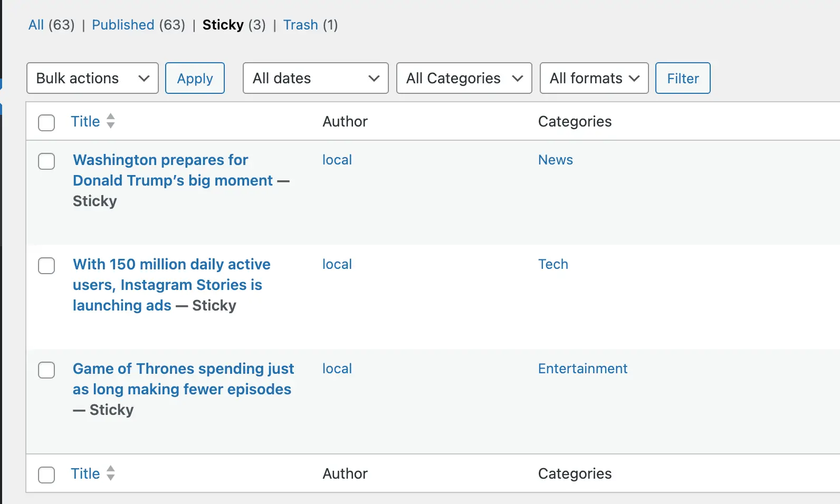Click sort arrows beside bottom Title header

pyautogui.click(x=110, y=473)
